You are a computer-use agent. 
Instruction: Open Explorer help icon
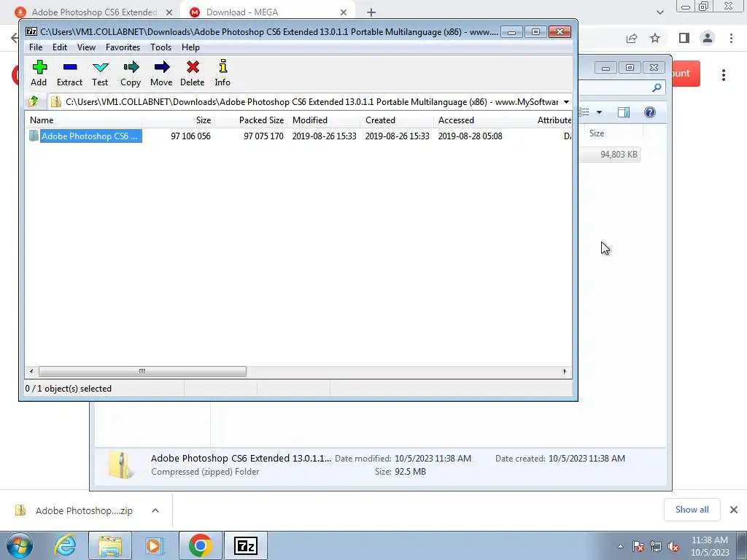pos(650,112)
